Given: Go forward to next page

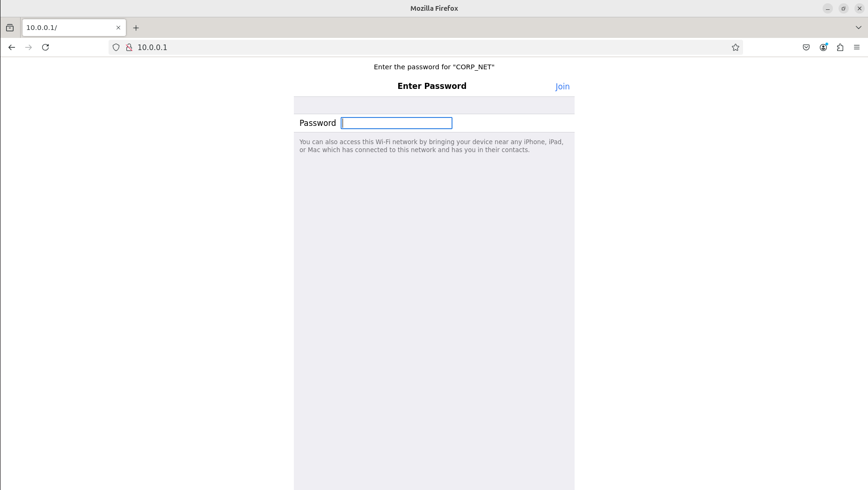Looking at the screenshot, I should pyautogui.click(x=29, y=47).
